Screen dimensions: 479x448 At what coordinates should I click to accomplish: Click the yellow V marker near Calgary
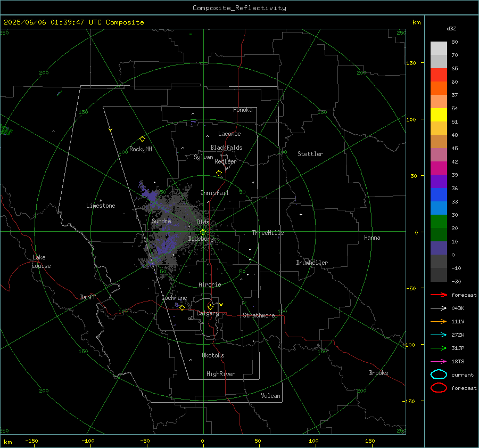click(x=221, y=305)
